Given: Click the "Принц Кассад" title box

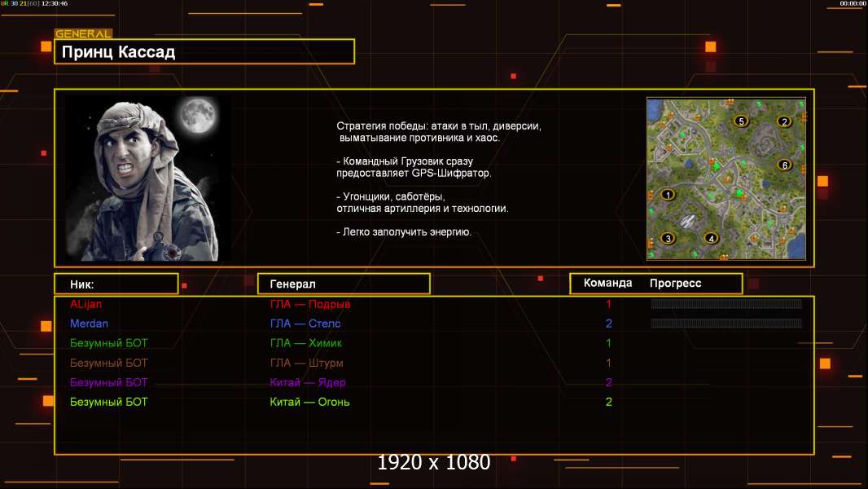Looking at the screenshot, I should point(204,52).
